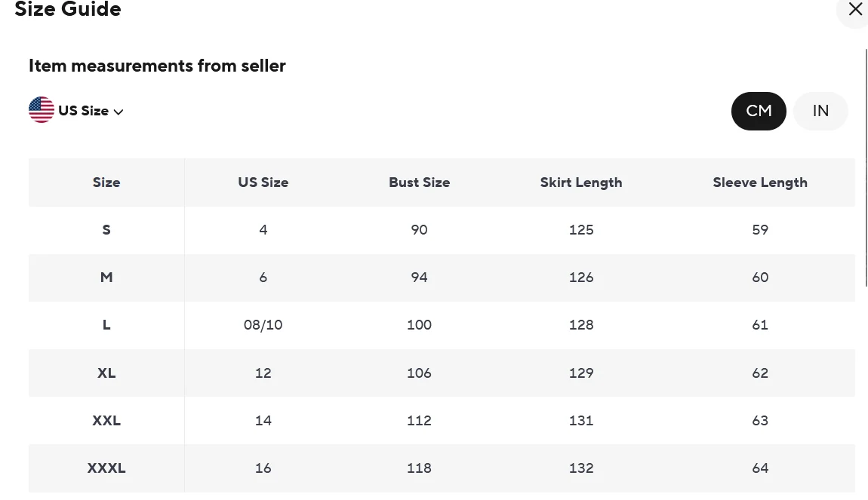Screen dimensions: 868x500
Task: Click the US flag icon
Action: point(42,110)
